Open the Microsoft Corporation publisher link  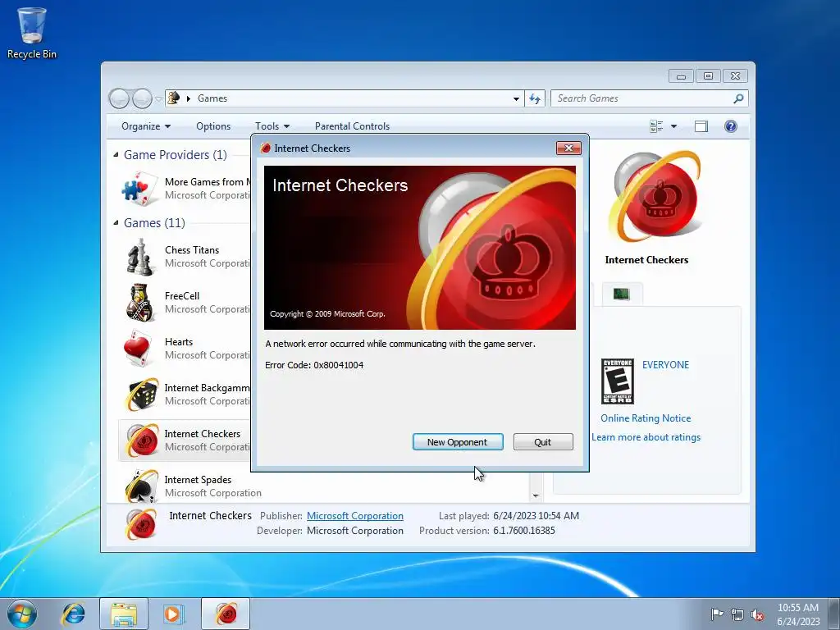point(355,516)
